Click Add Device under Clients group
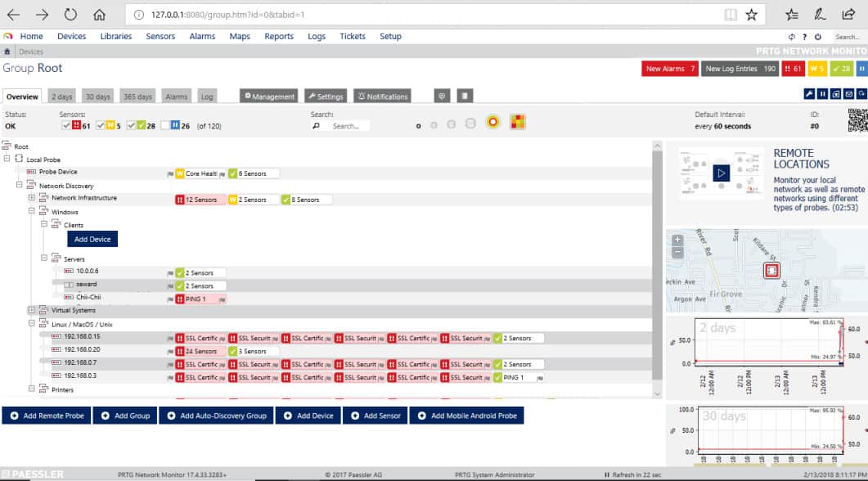 (x=92, y=239)
